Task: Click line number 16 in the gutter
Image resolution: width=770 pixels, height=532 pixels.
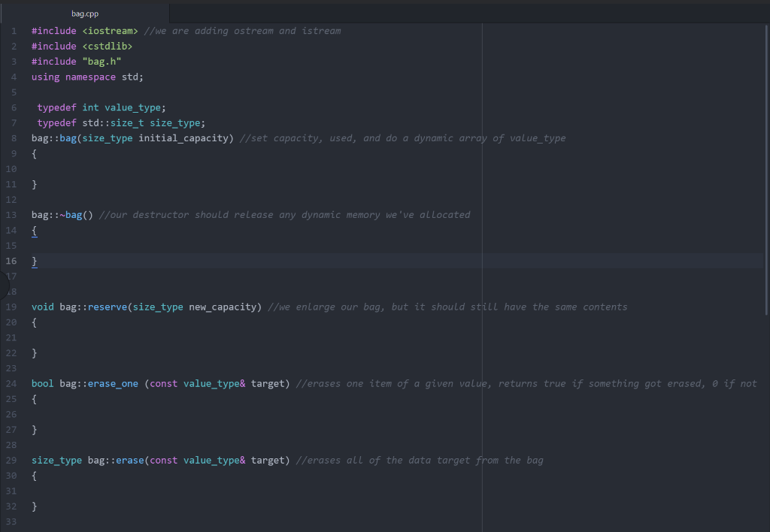Action: click(12, 261)
